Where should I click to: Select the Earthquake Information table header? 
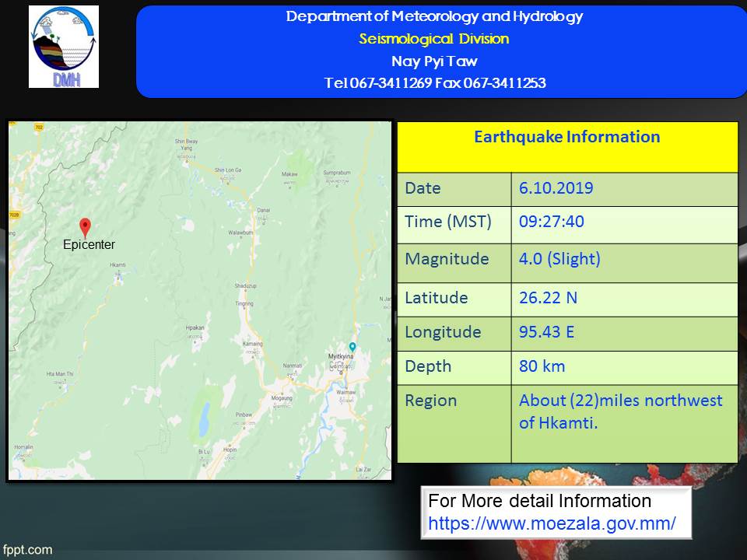point(566,138)
